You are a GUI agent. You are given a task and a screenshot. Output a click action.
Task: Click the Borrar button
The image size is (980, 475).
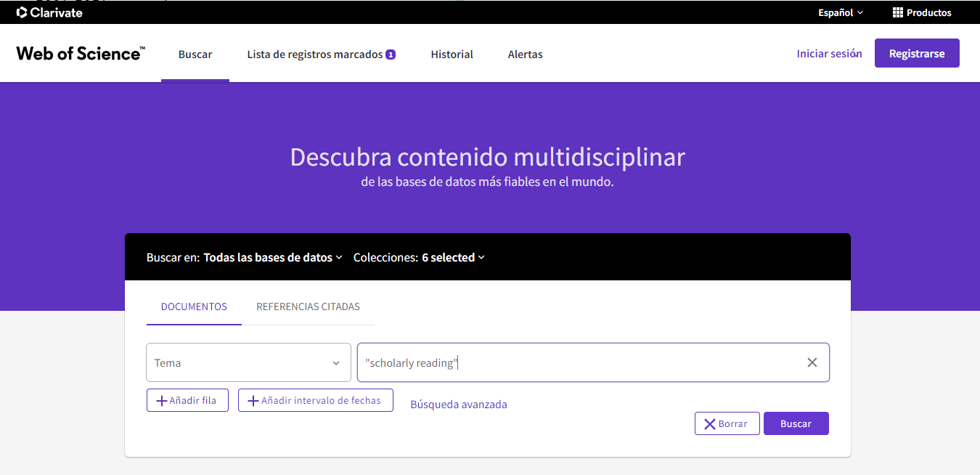tap(727, 423)
